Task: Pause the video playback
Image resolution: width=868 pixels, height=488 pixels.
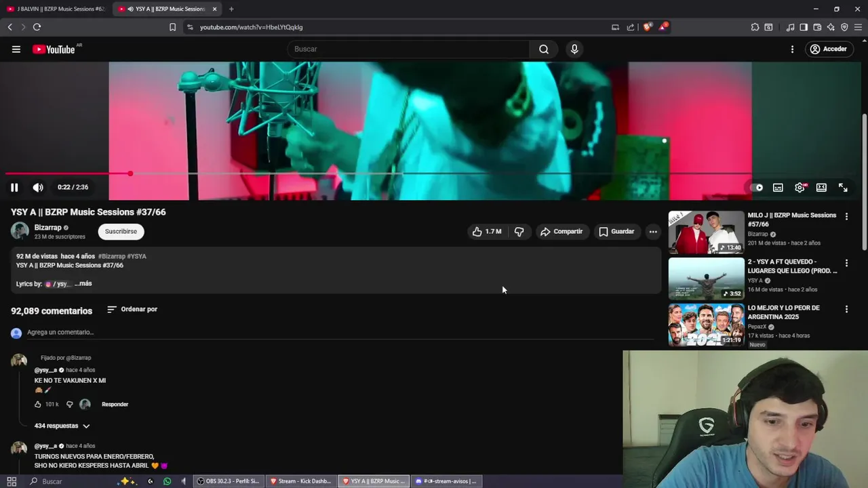Action: [14, 188]
